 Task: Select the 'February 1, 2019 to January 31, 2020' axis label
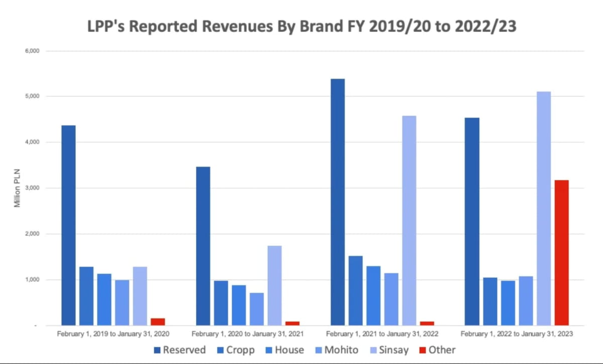(113, 334)
